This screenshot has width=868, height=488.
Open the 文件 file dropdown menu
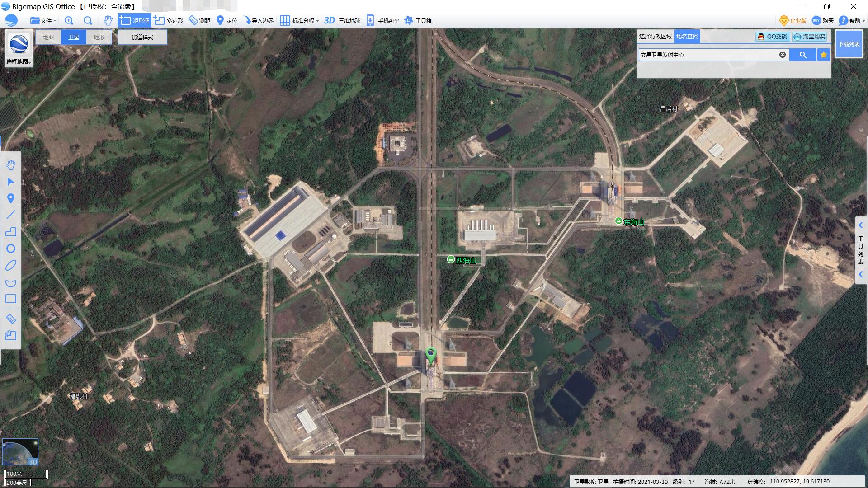44,20
